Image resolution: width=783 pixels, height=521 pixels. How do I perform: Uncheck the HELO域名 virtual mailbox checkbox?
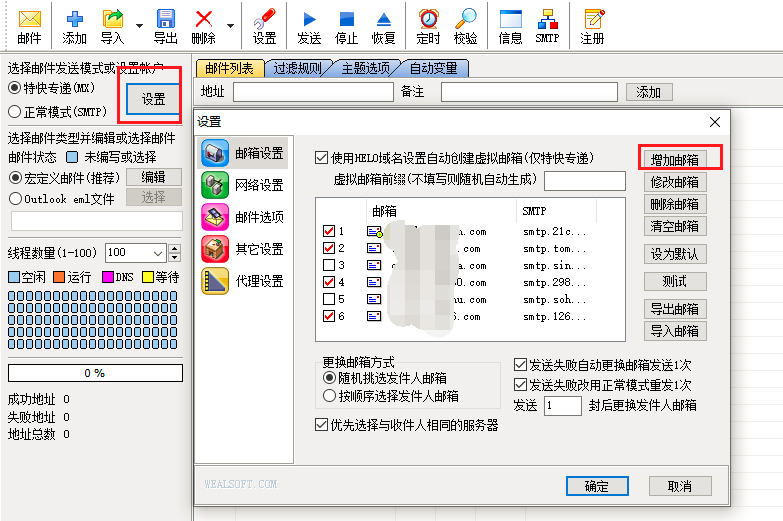pyautogui.click(x=321, y=158)
